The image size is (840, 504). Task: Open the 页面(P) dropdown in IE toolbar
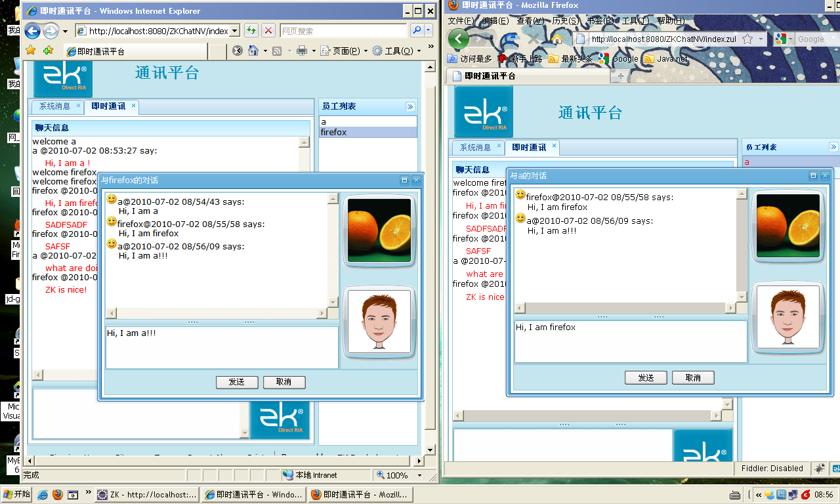(345, 51)
